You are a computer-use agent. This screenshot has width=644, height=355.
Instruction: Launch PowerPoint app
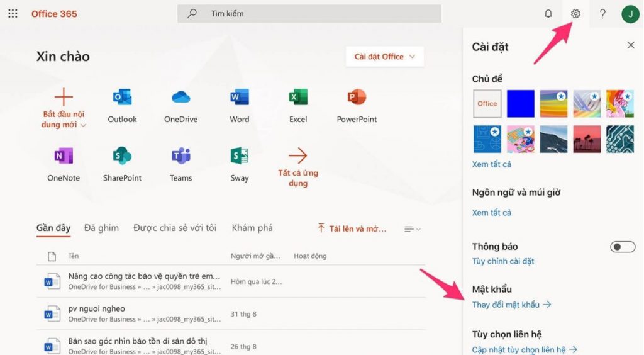click(357, 106)
